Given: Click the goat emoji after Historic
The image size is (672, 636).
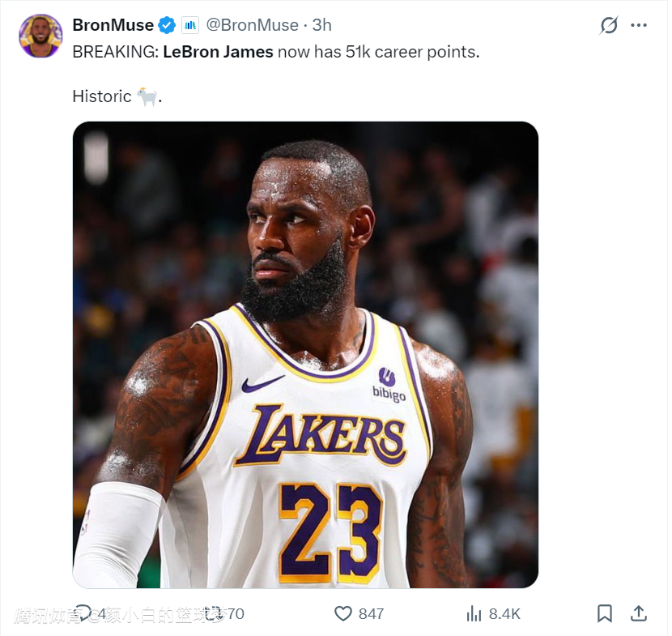Looking at the screenshot, I should (x=147, y=96).
